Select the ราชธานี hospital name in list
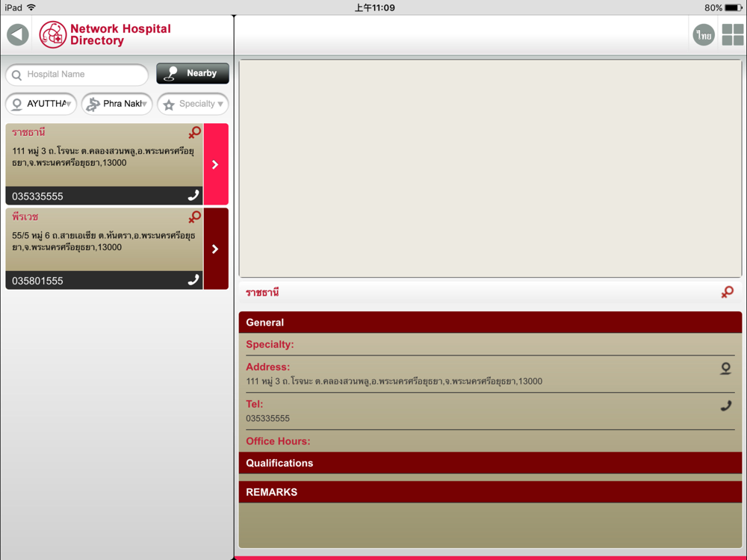 coord(28,132)
